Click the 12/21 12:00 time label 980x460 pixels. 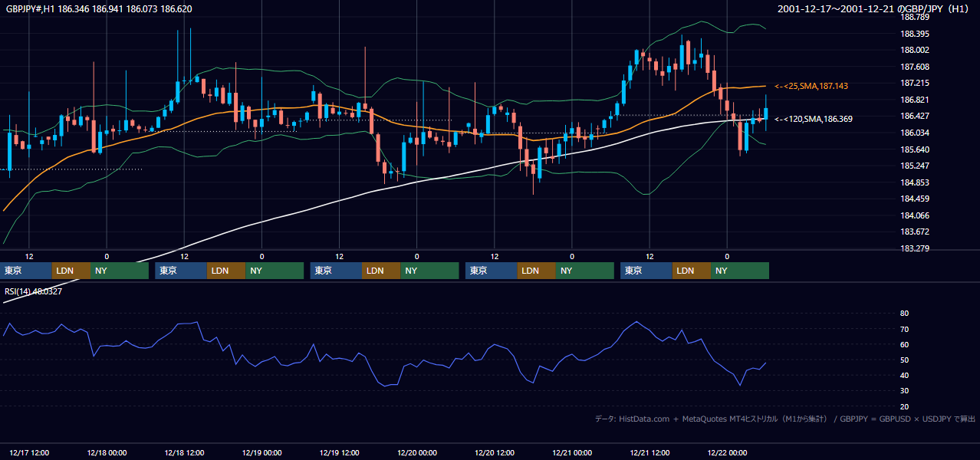pos(649,453)
